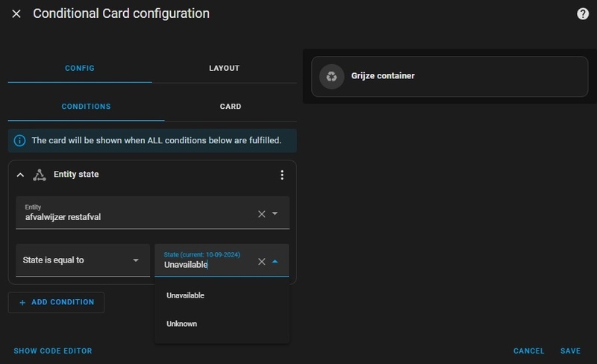
Task: Click the Add Condition button
Action: coord(56,302)
